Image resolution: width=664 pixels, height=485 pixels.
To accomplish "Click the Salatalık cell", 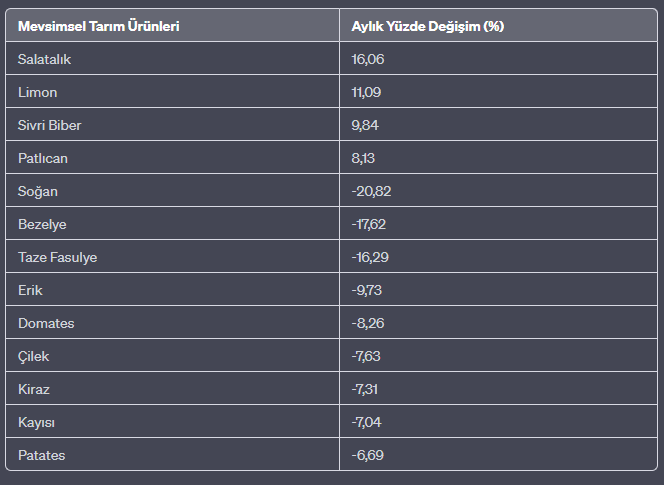I will click(x=172, y=58).
